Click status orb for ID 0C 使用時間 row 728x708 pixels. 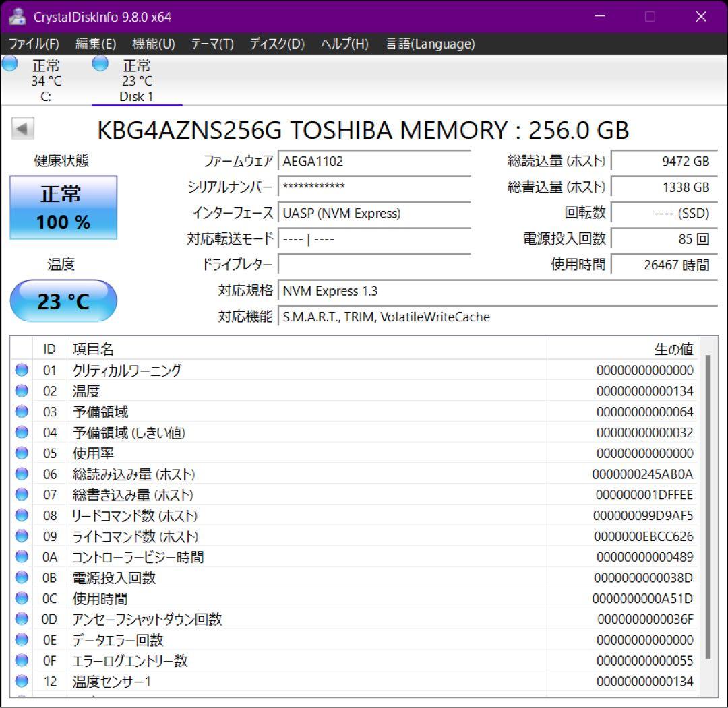coord(22,598)
